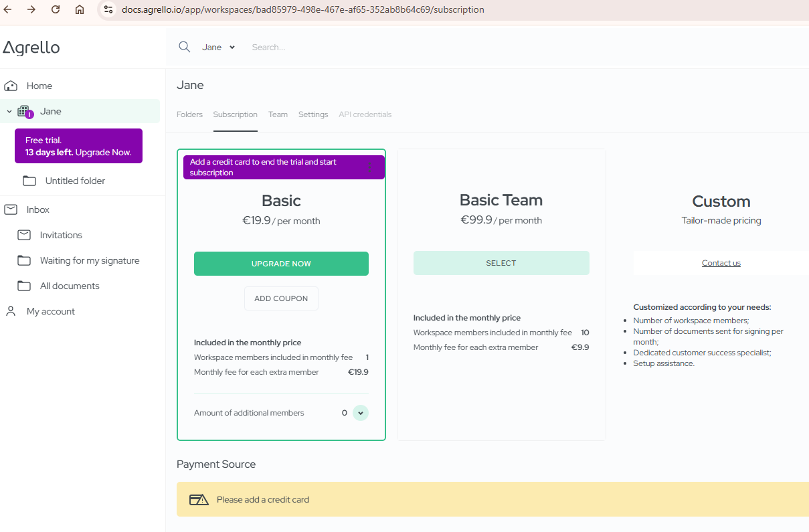Click the Basic Team plan title
The image size is (809, 532).
pyautogui.click(x=501, y=200)
